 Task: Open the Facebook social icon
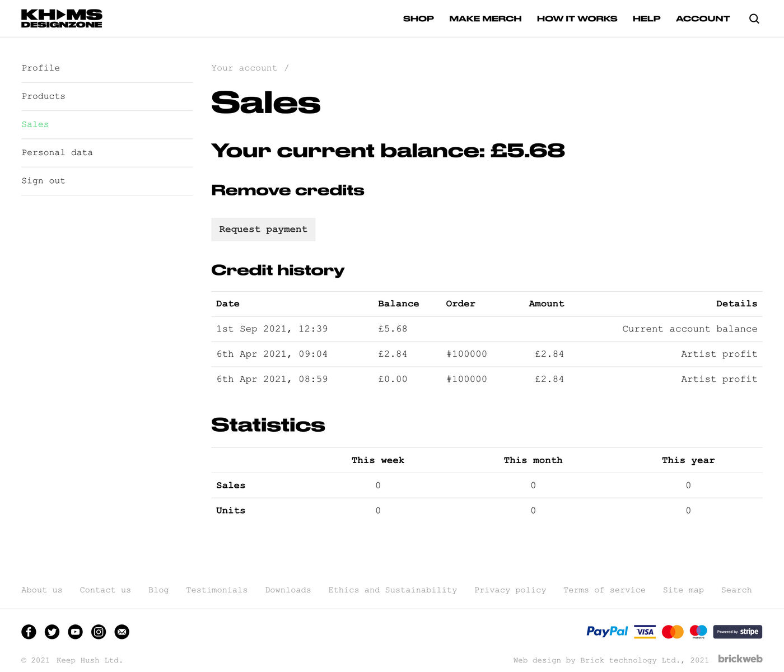(29, 632)
